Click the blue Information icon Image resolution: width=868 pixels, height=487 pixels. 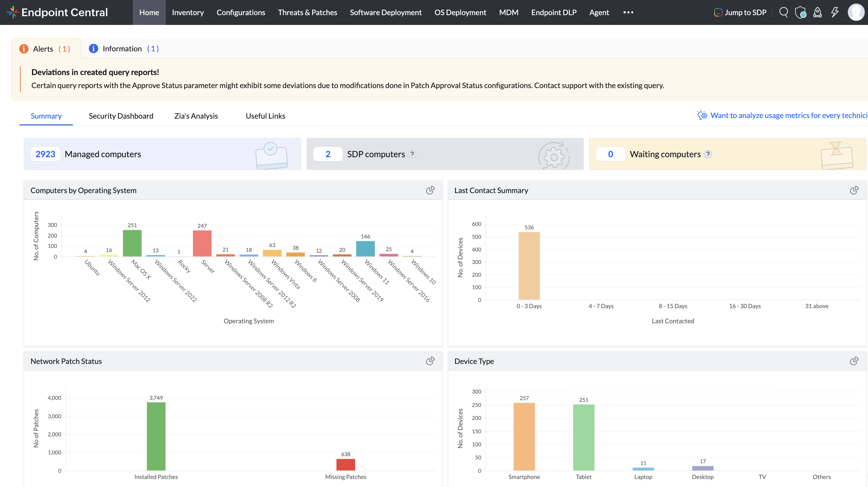point(93,49)
